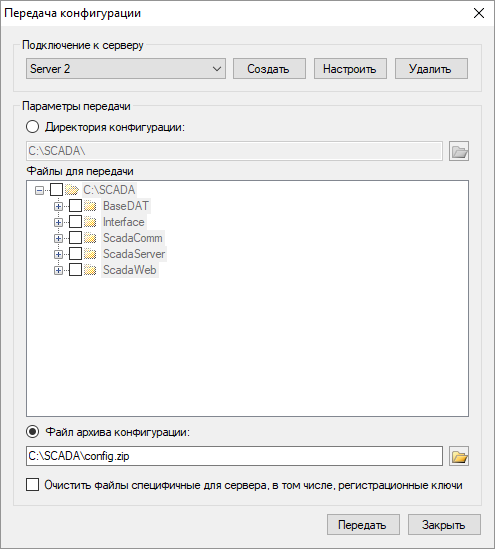The width and height of the screenshot is (495, 549).
Task: Select the configuration directory radio button
Action: [x=33, y=127]
